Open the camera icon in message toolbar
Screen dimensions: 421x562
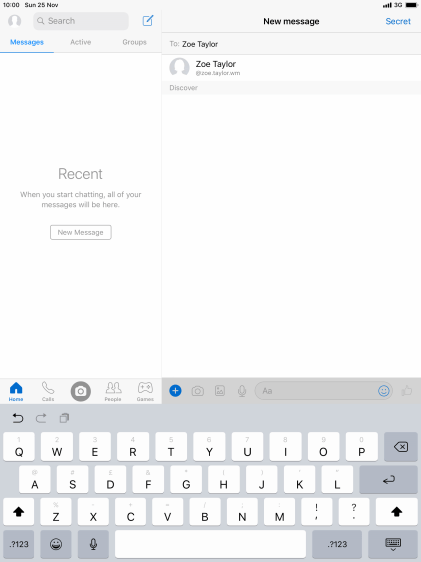(197, 391)
